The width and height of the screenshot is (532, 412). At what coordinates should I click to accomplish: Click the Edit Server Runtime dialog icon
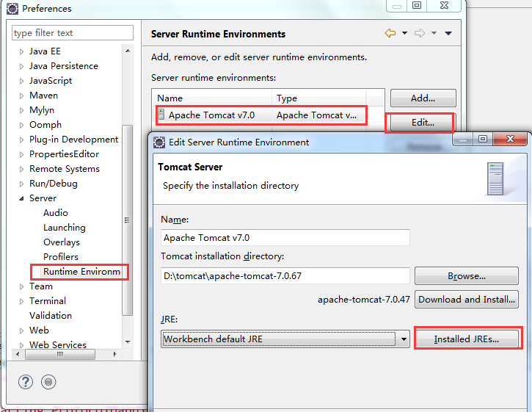tap(159, 142)
